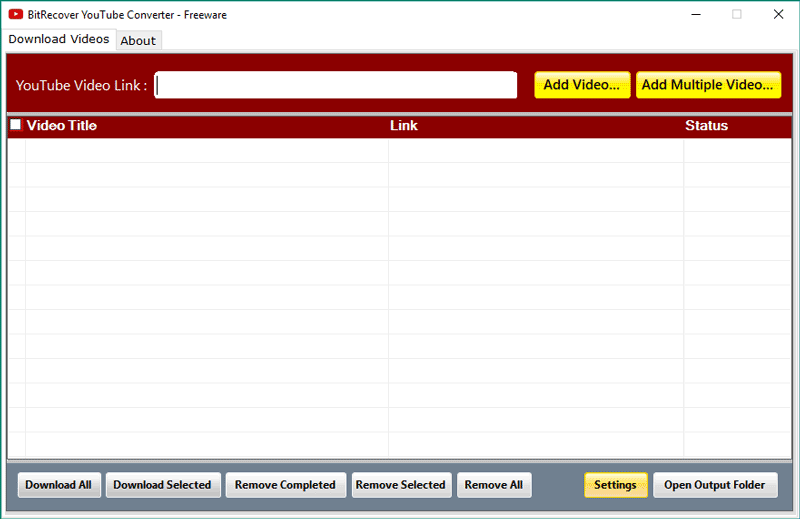The height and width of the screenshot is (519, 800).
Task: Toggle the select-all checkbox beside Video Title
Action: (16, 125)
